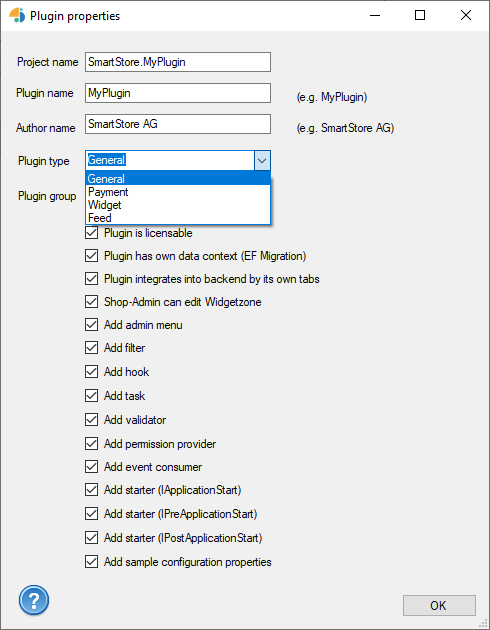The height and width of the screenshot is (630, 490).
Task: Uncheck Add permission provider
Action: [x=92, y=444]
